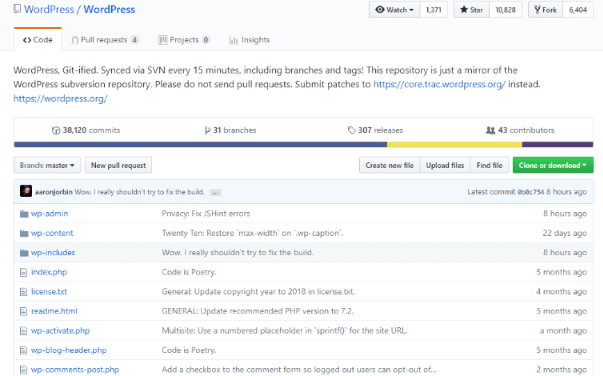The height and width of the screenshot is (376, 603).
Task: Click the repository book icon beside WordPress
Action: coord(17,9)
